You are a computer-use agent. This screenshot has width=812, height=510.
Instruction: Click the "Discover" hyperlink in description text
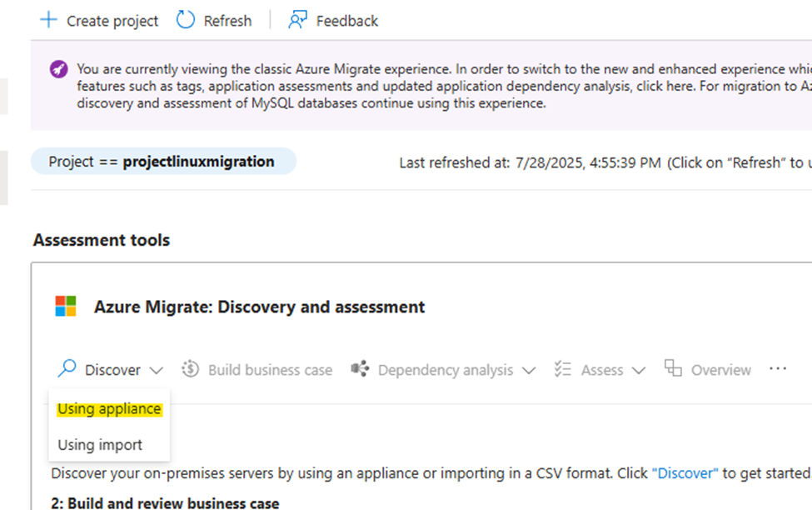click(685, 473)
